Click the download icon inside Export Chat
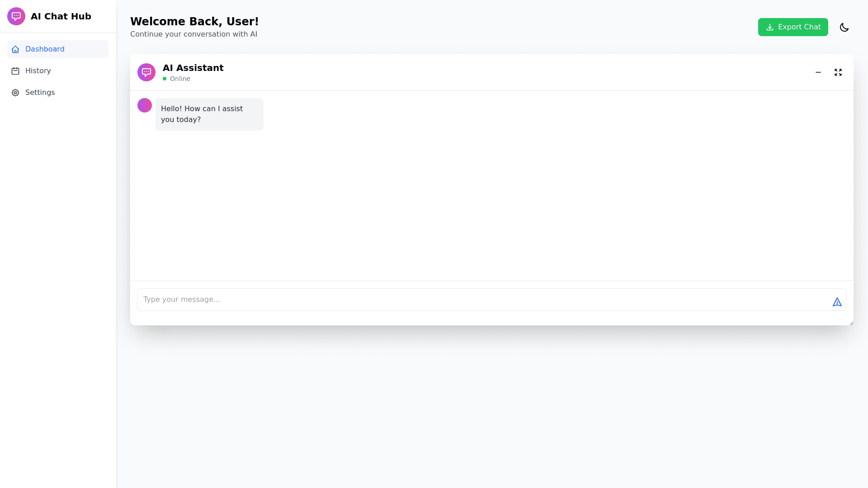Screen dimensions: 868x488 [769, 27]
